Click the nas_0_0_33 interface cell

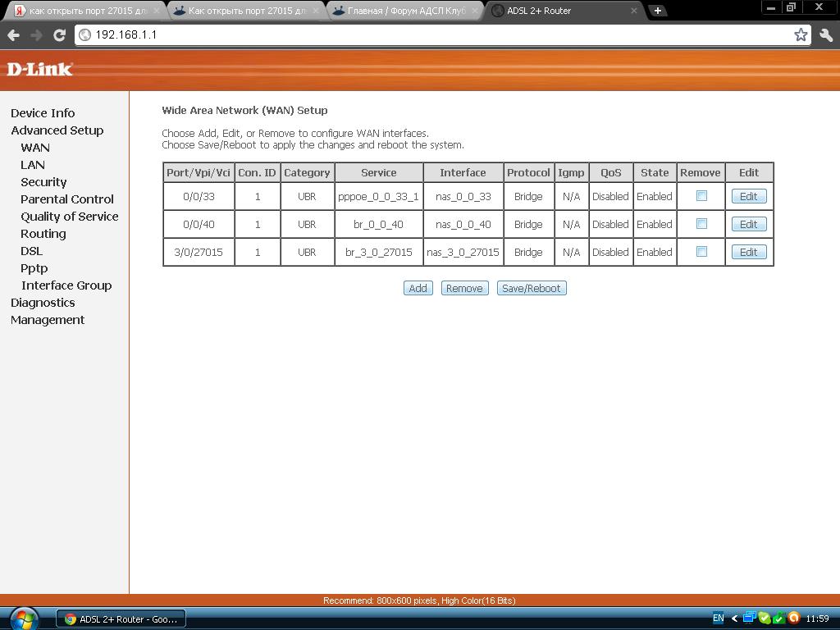tap(463, 196)
